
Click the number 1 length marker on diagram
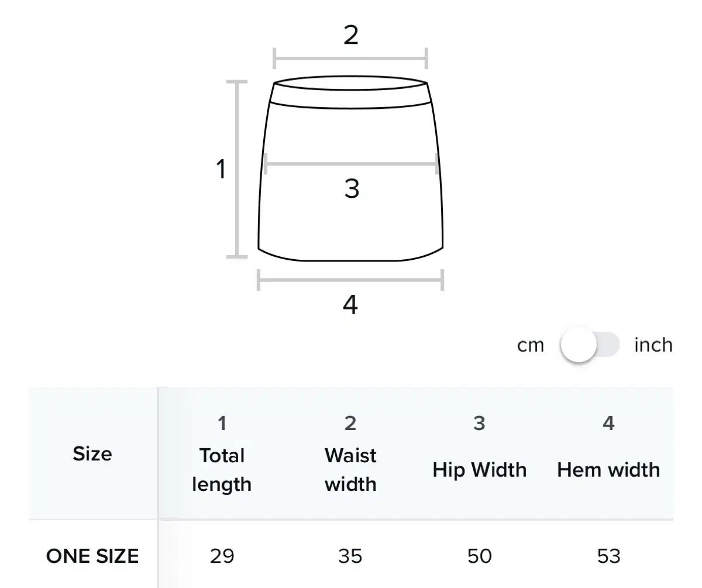pyautogui.click(x=221, y=170)
